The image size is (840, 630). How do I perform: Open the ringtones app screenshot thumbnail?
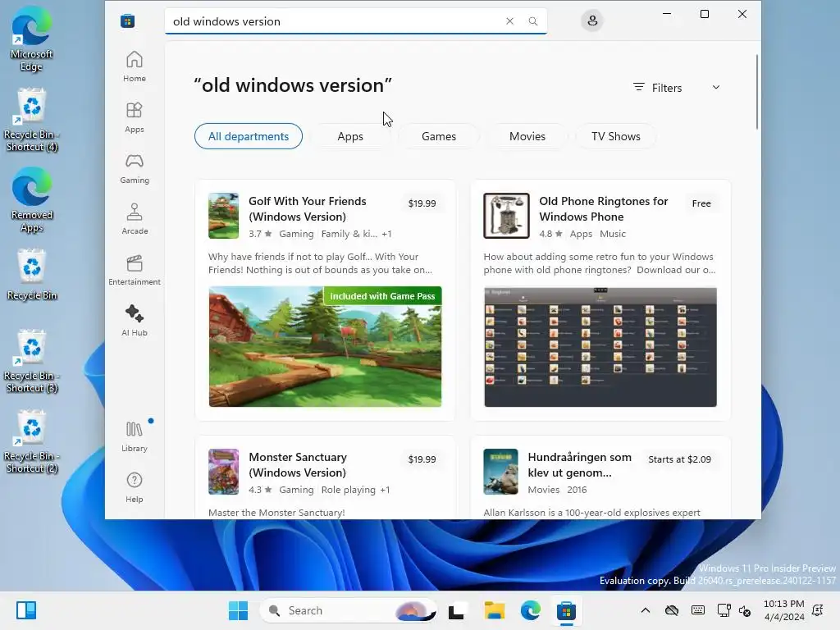click(600, 347)
